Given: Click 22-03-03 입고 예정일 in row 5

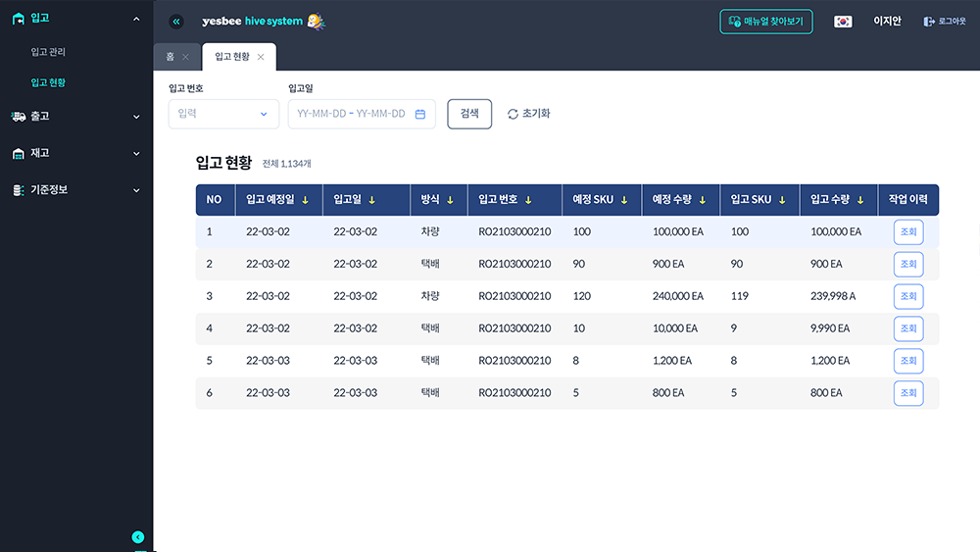Looking at the screenshot, I should click(269, 361).
